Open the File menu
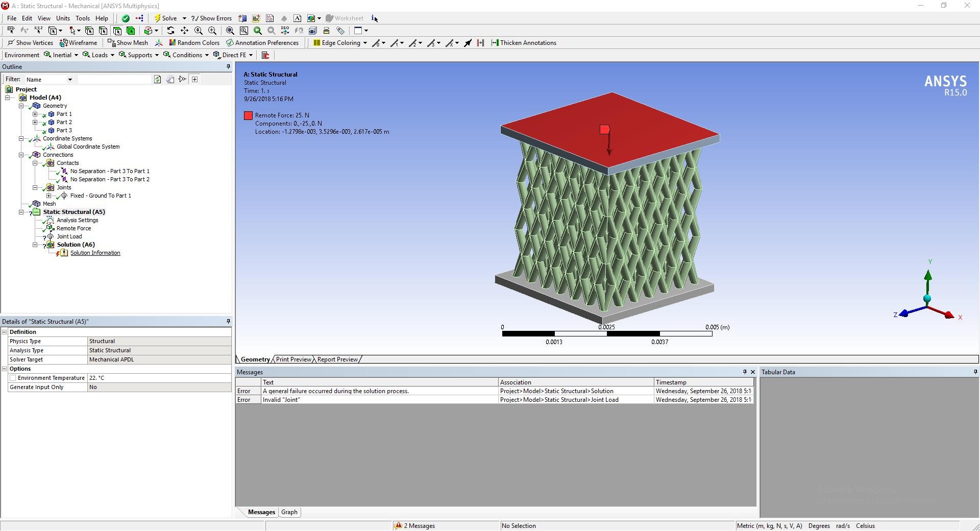This screenshot has width=980, height=531. point(12,18)
